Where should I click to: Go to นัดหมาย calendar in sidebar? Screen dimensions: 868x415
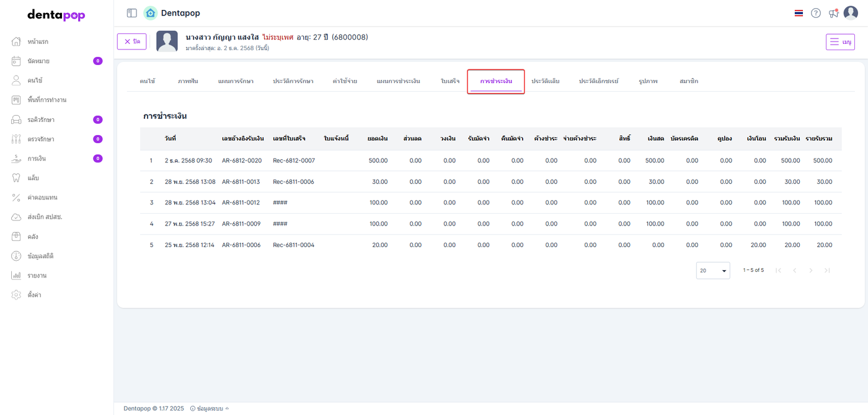click(38, 61)
